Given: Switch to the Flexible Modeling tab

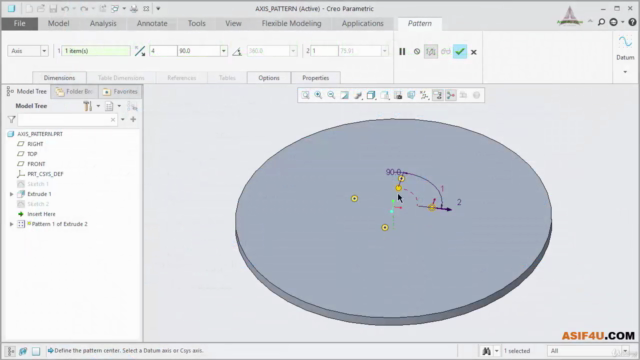Looking at the screenshot, I should [x=291, y=23].
